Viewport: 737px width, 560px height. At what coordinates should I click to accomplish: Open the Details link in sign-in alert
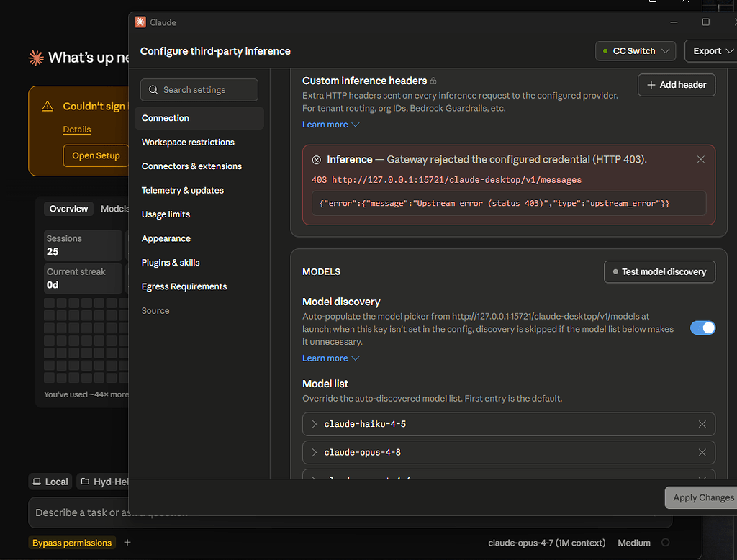76,130
